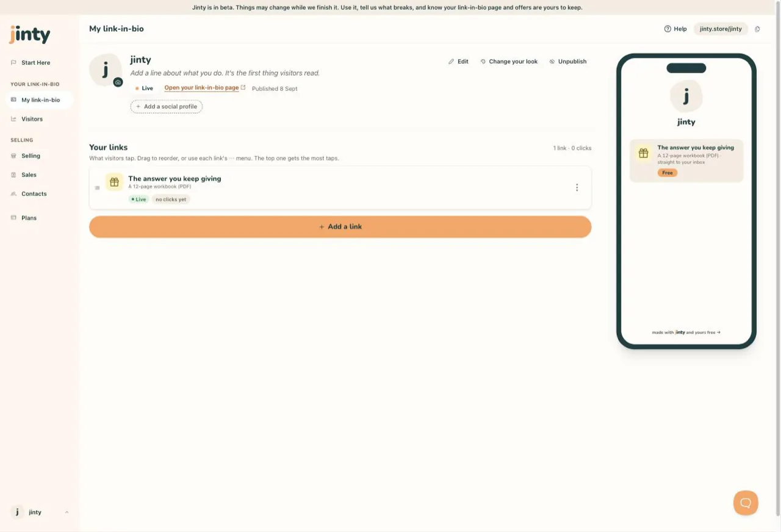This screenshot has height=532, width=781.
Task: Navigate to Sales in the sidebar
Action: (29, 174)
